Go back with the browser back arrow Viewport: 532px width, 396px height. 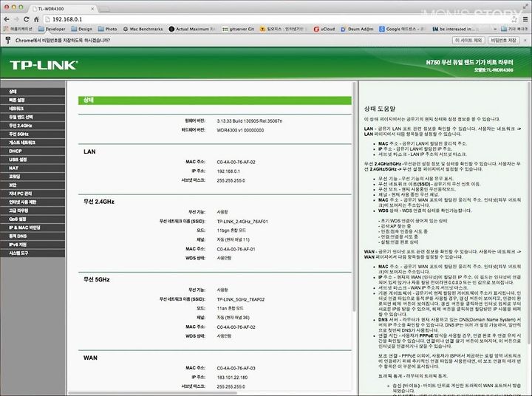click(x=7, y=19)
